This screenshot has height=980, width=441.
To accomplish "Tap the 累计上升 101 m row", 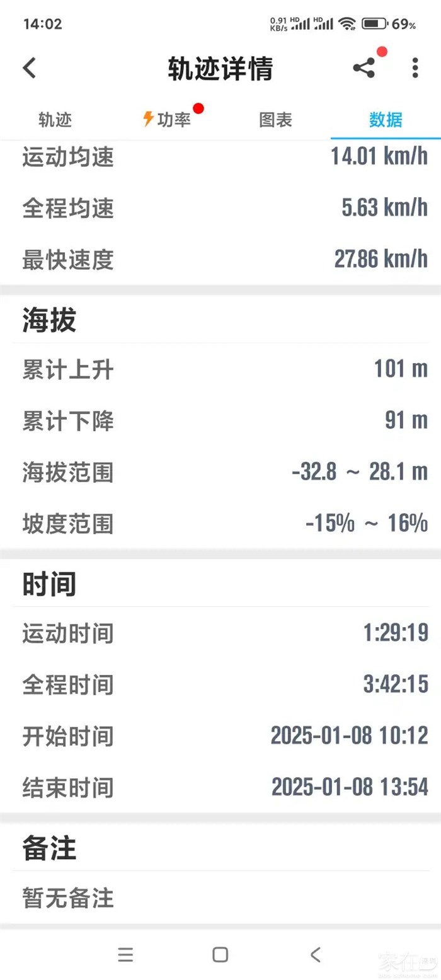I will point(220,369).
